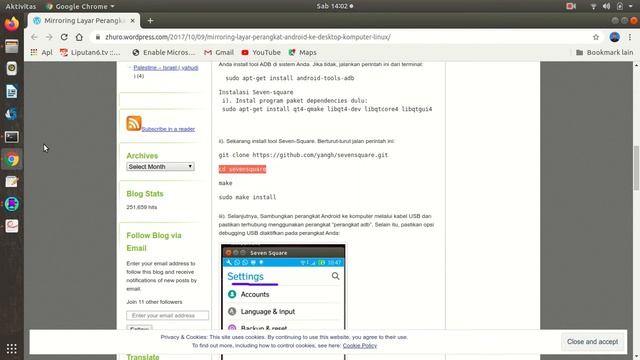Open the Bookmark lain folder
640x360 pixels.
604,52
